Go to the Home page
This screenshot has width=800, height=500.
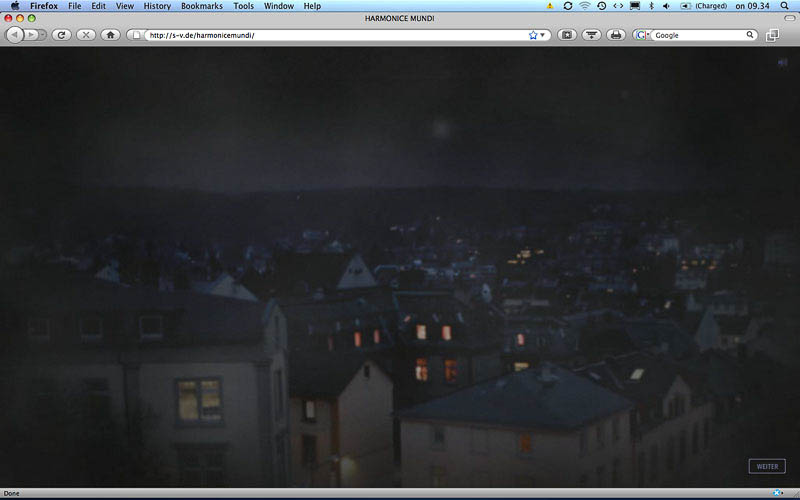coord(110,35)
